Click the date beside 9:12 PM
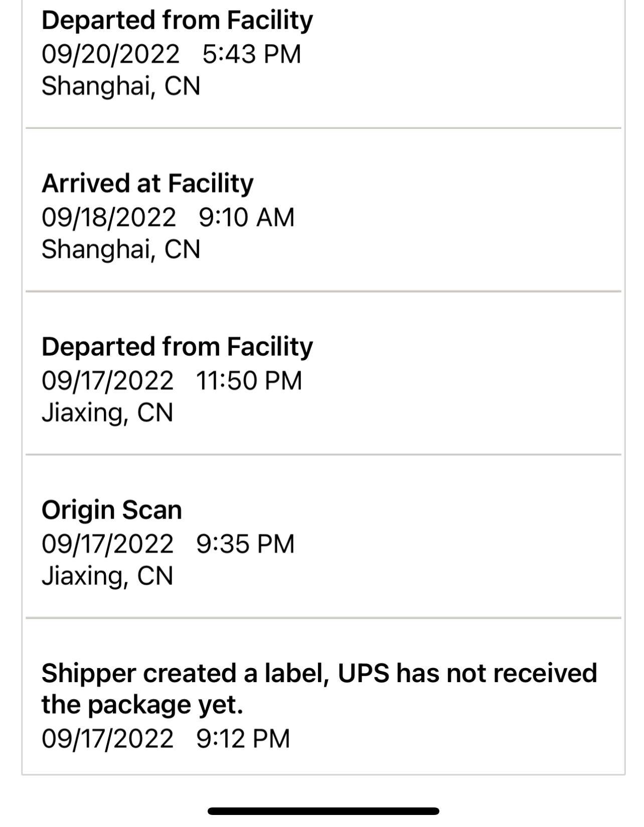The width and height of the screenshot is (644, 827). pyautogui.click(x=107, y=739)
